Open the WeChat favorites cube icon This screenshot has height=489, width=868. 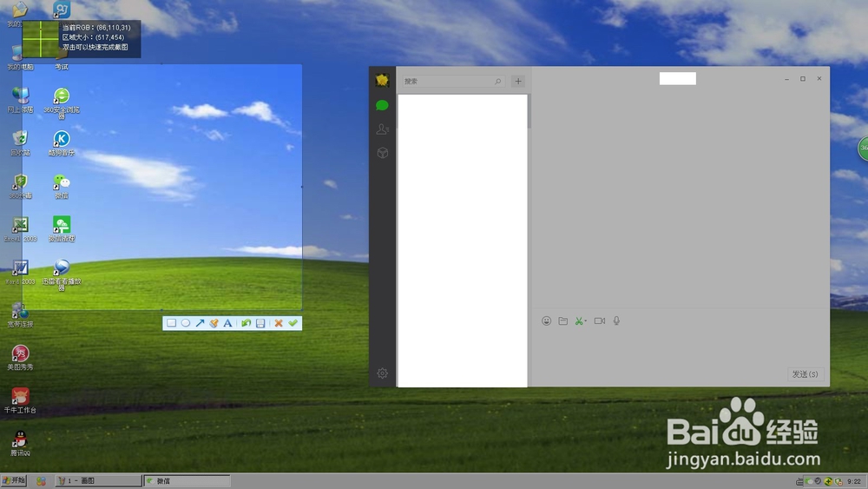382,153
